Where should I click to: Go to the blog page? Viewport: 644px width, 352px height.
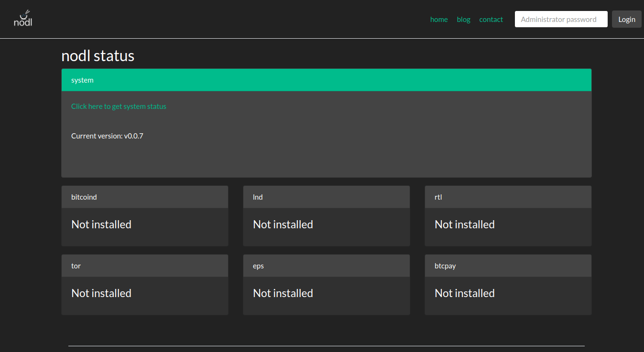point(463,20)
